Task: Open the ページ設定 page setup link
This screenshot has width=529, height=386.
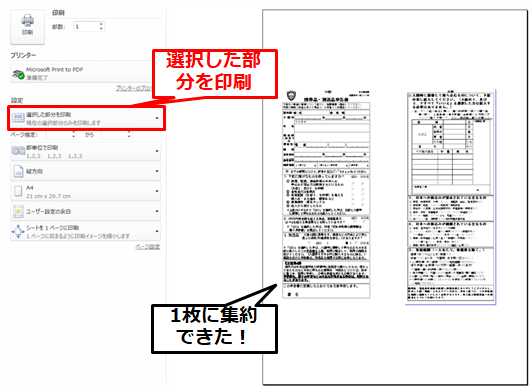Action: 148,247
